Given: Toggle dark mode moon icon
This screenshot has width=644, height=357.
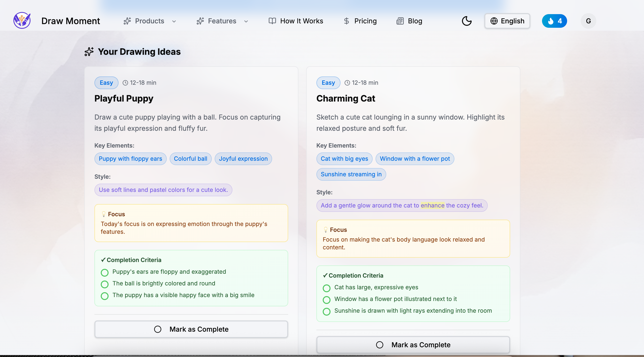Looking at the screenshot, I should click(467, 21).
